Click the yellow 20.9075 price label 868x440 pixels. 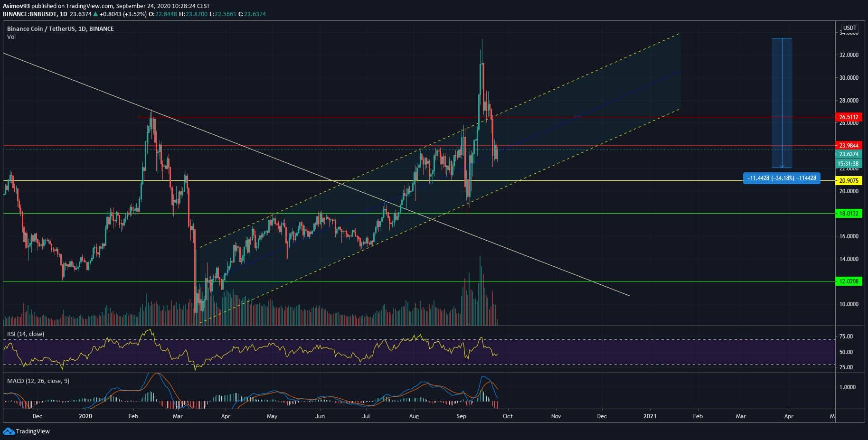[849, 181]
